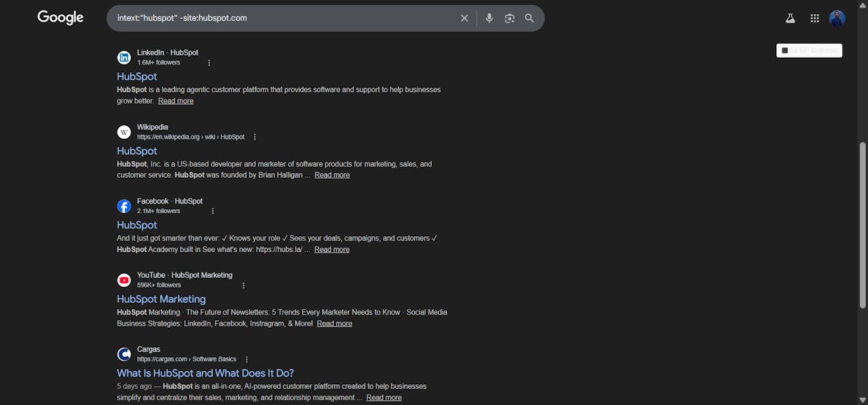
Task: Open Google Lens image search icon
Action: click(510, 18)
